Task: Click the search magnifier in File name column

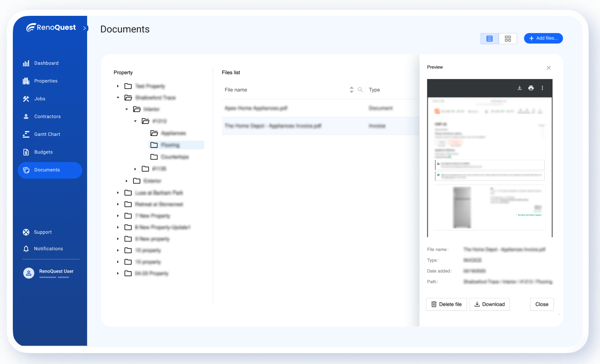Action: pyautogui.click(x=360, y=90)
